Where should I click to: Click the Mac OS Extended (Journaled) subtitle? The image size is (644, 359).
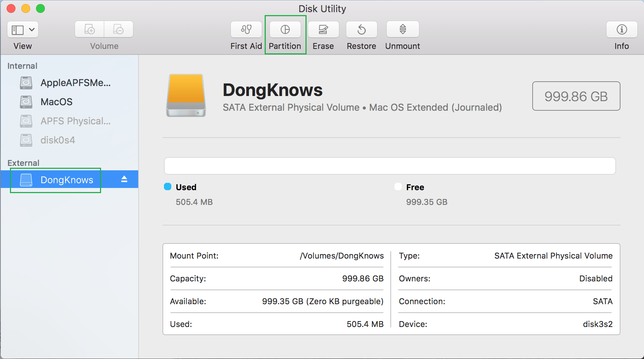tap(436, 107)
